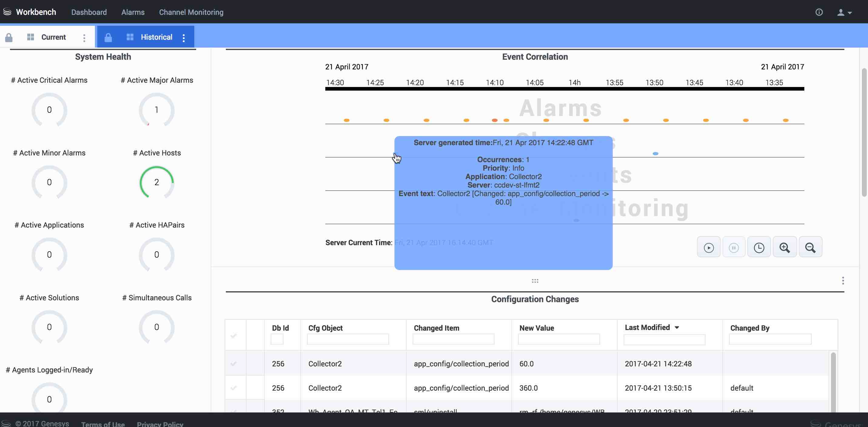Sort by Last Modified column header
The height and width of the screenshot is (427, 868).
647,327
